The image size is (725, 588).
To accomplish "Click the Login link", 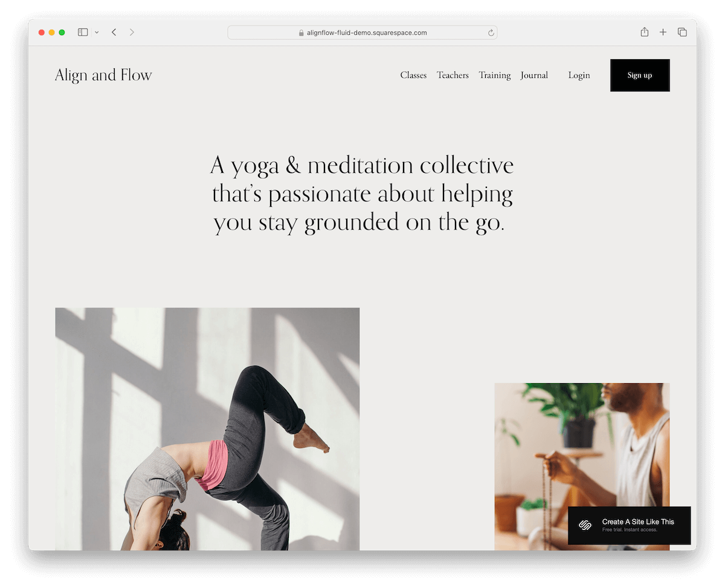I will (579, 76).
